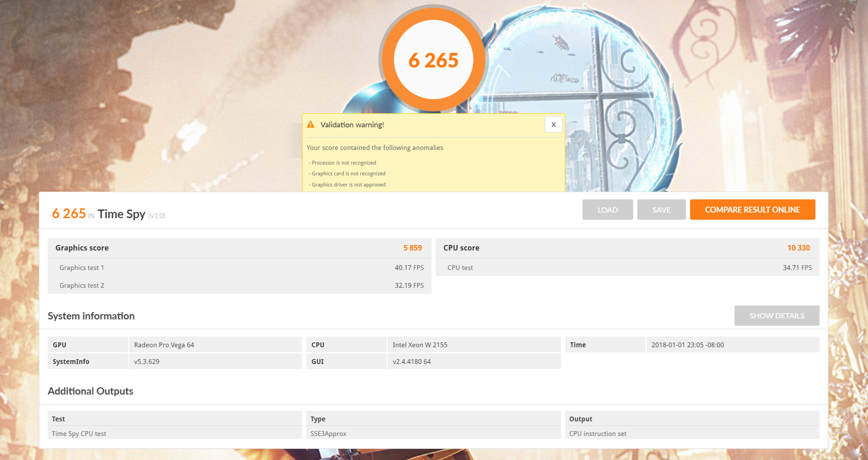Click the large 6 265 score circle
The height and width of the screenshot is (460, 868).
(x=433, y=60)
